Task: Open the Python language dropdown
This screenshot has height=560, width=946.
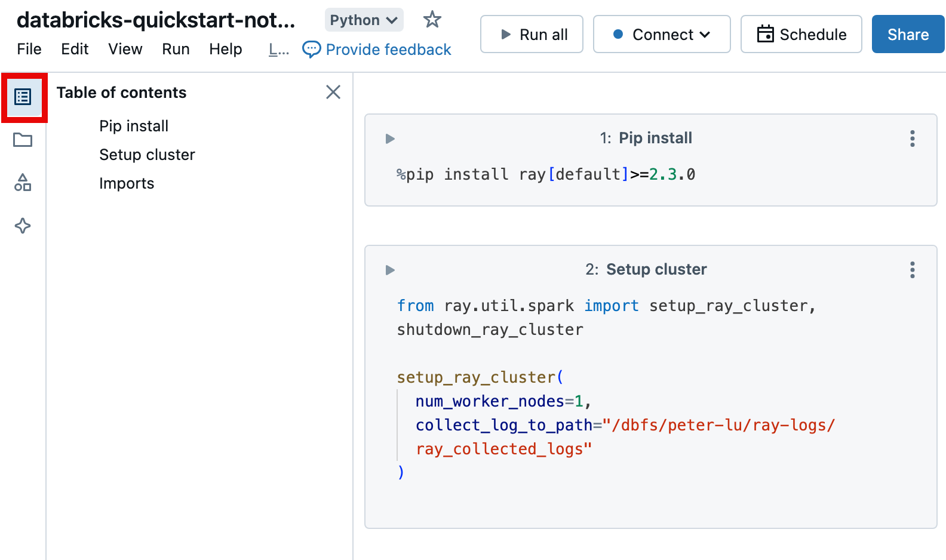Action: click(364, 20)
